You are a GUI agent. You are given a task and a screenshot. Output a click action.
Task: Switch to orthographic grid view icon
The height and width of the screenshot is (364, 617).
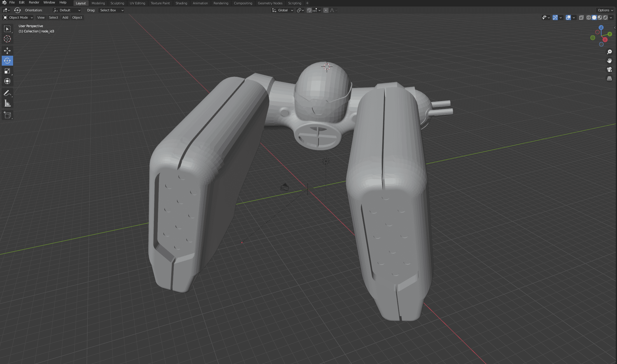pos(609,78)
